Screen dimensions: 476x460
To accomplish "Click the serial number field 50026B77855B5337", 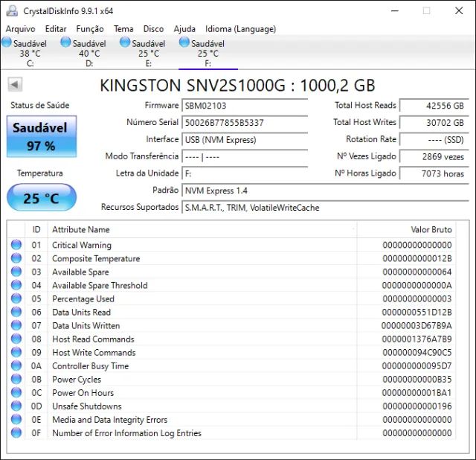I will [x=245, y=123].
